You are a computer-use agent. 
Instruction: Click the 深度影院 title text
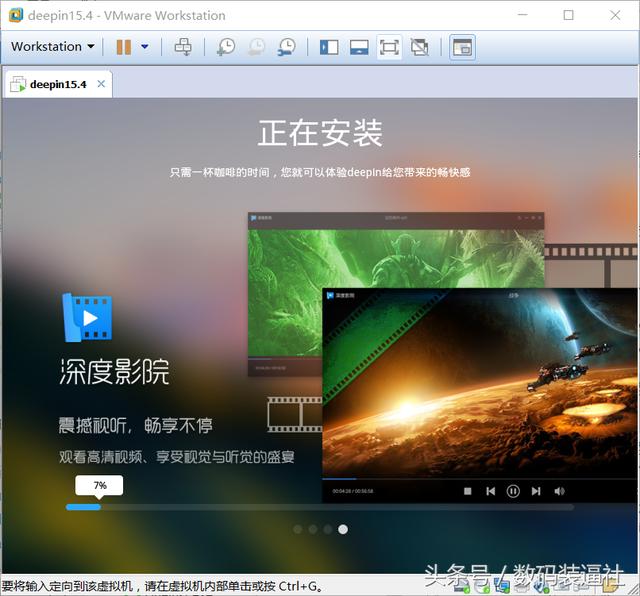[x=114, y=371]
